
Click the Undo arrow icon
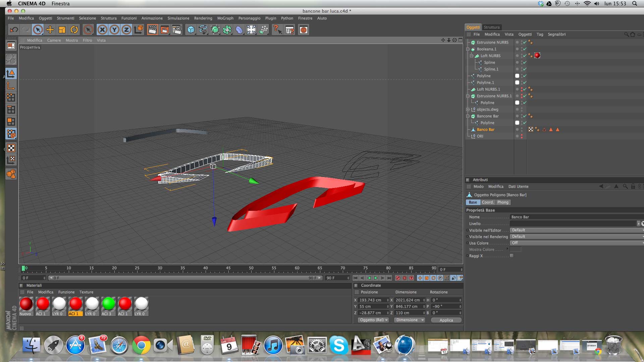(14, 30)
